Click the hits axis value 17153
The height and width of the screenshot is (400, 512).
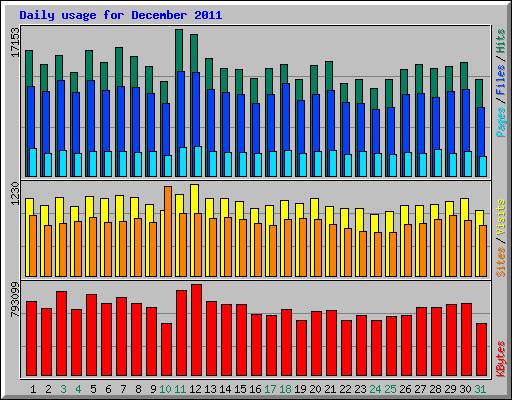[15, 42]
